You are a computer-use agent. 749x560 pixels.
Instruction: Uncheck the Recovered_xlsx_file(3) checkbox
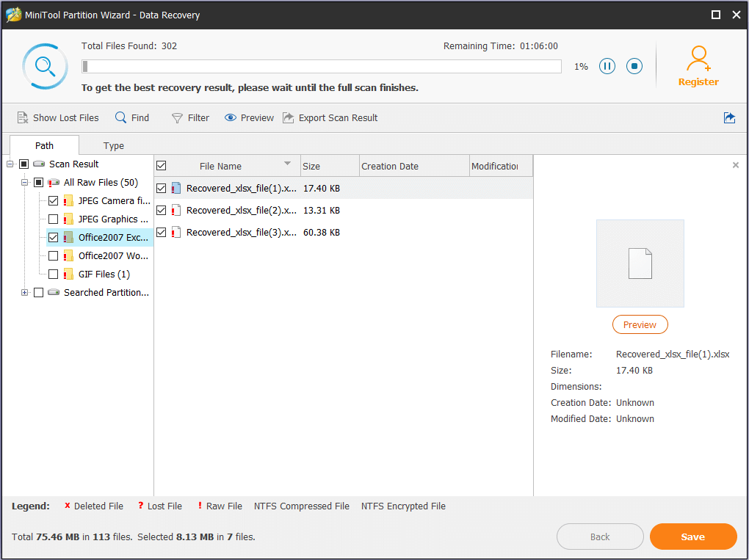162,232
